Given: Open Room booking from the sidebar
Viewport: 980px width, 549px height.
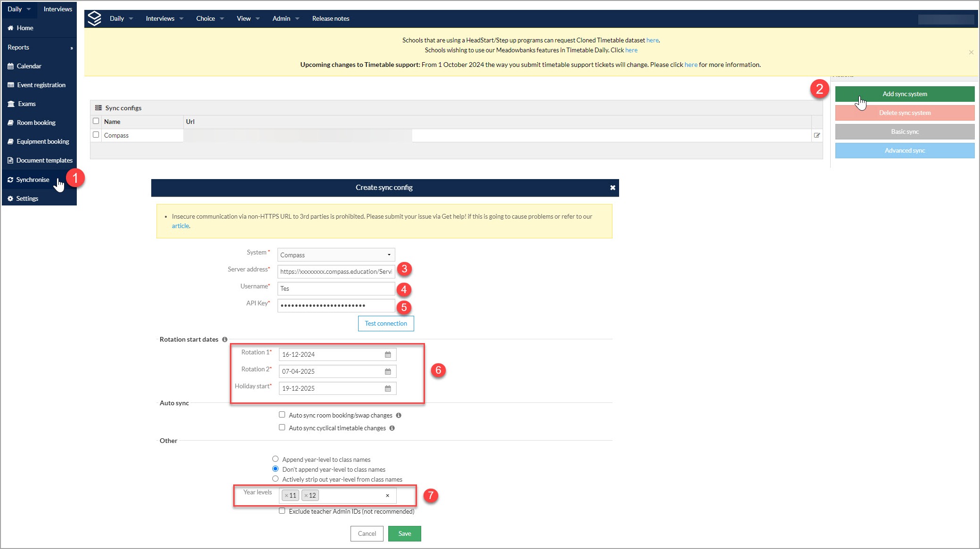Looking at the screenshot, I should pyautogui.click(x=36, y=123).
